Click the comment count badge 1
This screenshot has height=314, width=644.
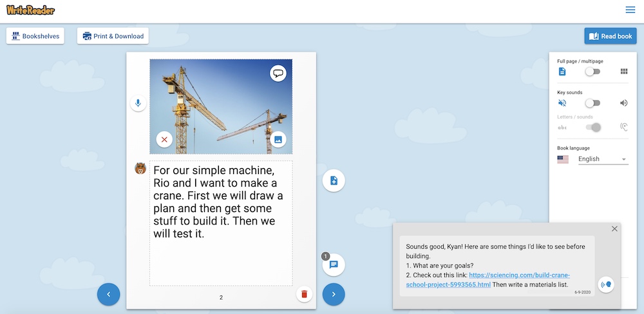click(325, 257)
